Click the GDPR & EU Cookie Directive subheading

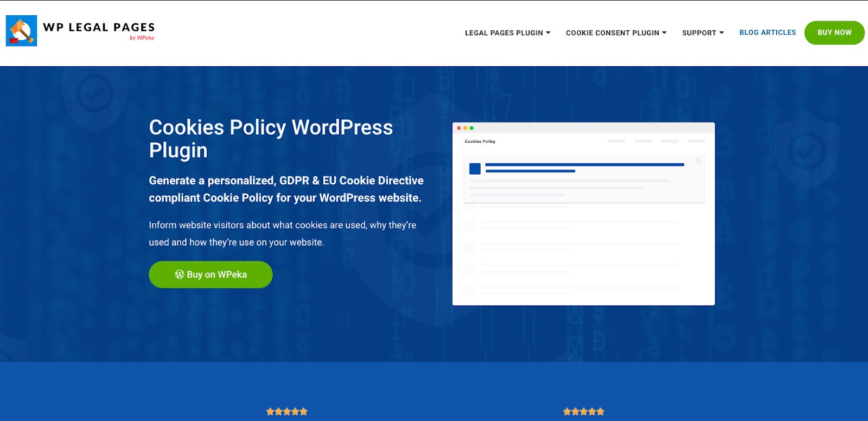pos(286,189)
